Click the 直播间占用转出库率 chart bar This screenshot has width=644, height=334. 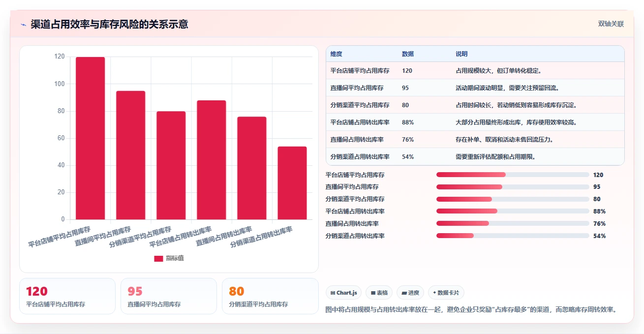pos(251,168)
